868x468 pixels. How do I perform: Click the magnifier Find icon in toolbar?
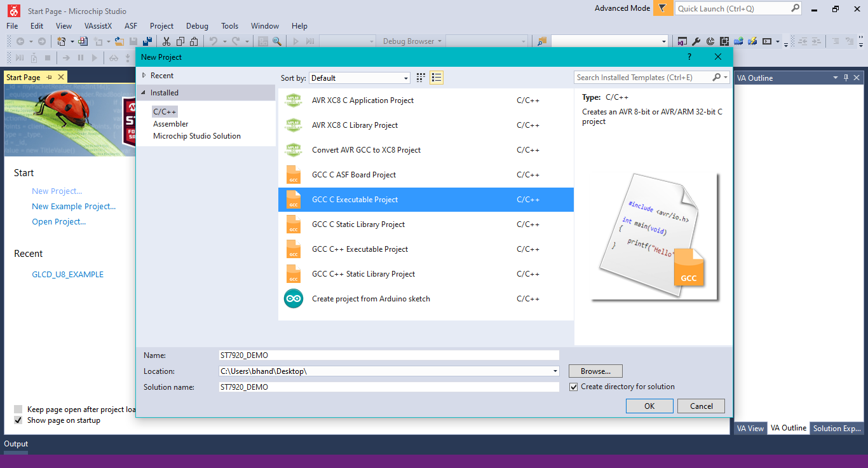tap(277, 41)
